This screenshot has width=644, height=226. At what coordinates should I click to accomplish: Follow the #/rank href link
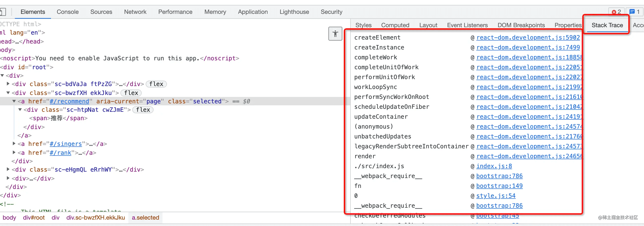pos(60,153)
